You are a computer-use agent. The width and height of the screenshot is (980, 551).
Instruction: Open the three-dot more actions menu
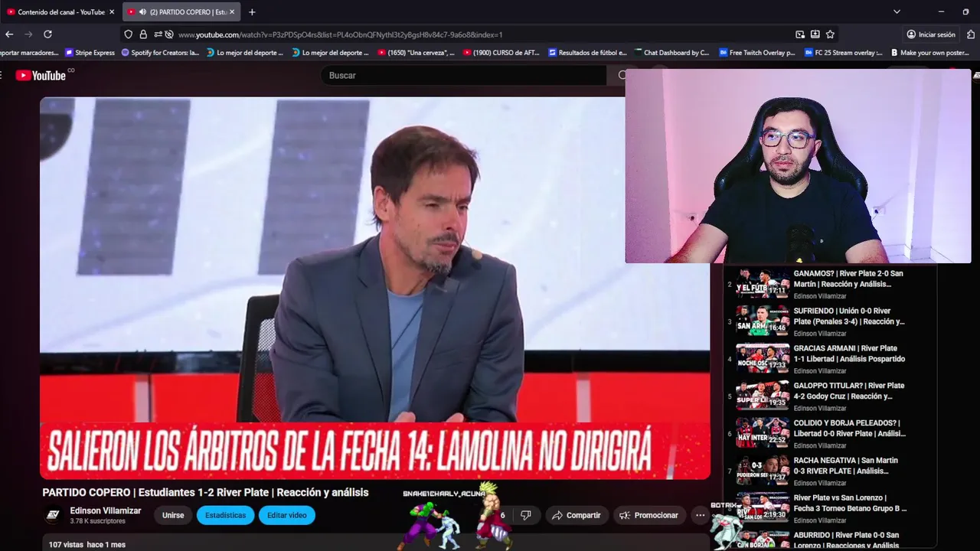(x=700, y=515)
